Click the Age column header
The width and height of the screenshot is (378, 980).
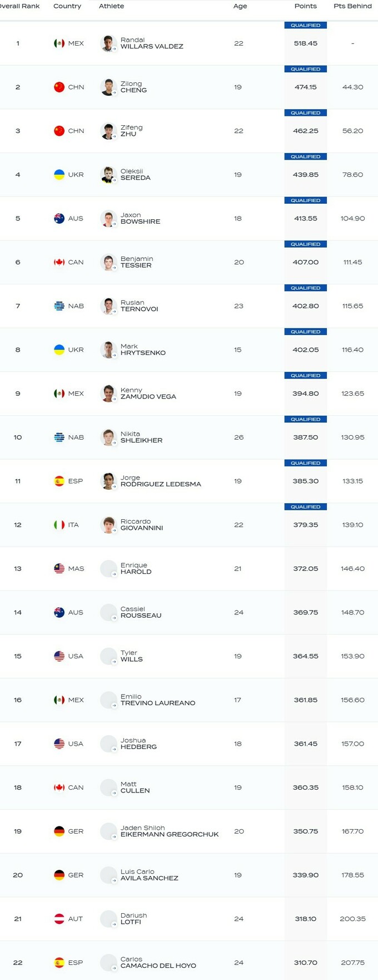pyautogui.click(x=240, y=6)
